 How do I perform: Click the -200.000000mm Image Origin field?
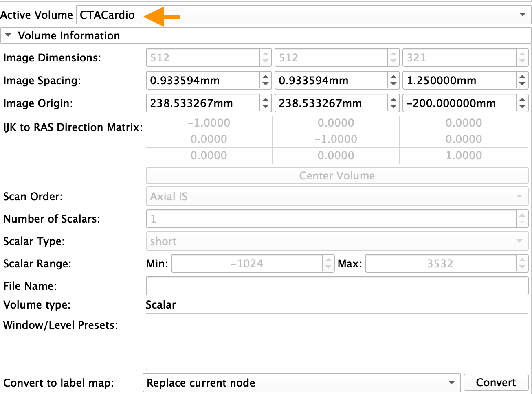pos(459,103)
